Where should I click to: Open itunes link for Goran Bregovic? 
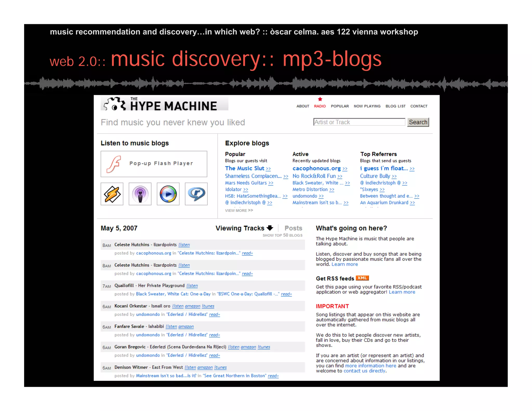pyautogui.click(x=264, y=347)
